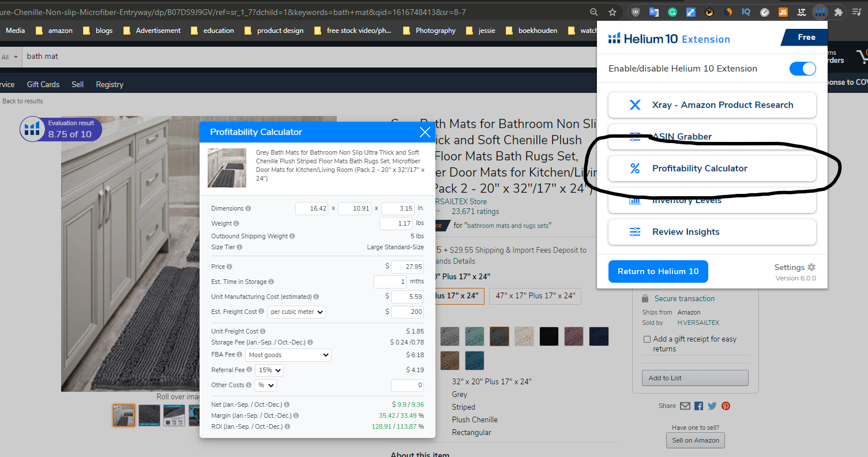
Task: Open the H.VERSAILTEX seller link
Action: pyautogui.click(x=698, y=323)
